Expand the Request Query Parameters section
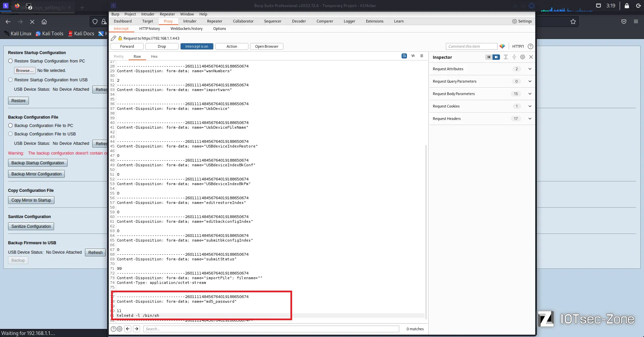The height and width of the screenshot is (337, 644). click(x=482, y=81)
